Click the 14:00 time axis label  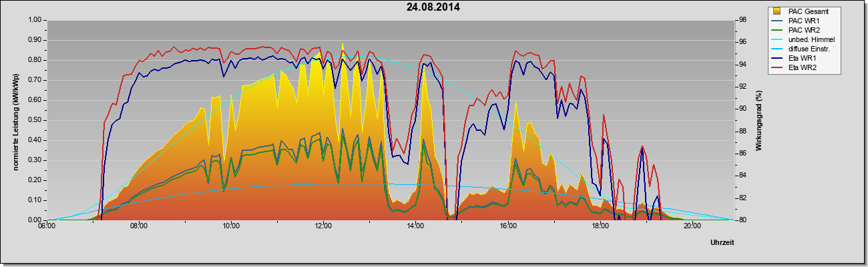pos(415,226)
